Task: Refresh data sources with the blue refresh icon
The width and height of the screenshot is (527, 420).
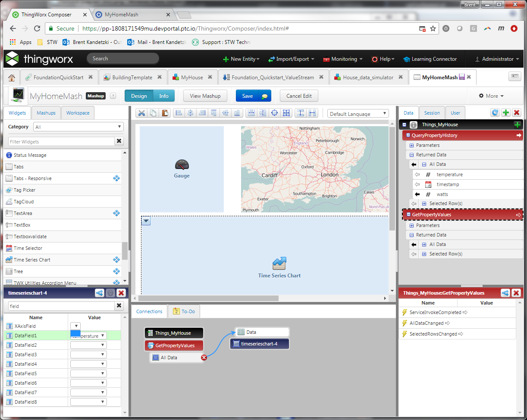Action: pos(495,112)
